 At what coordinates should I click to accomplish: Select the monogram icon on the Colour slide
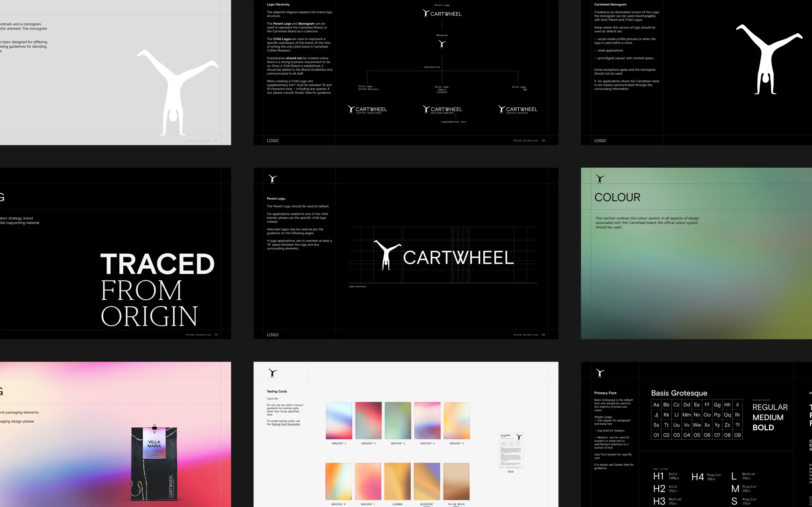click(600, 179)
